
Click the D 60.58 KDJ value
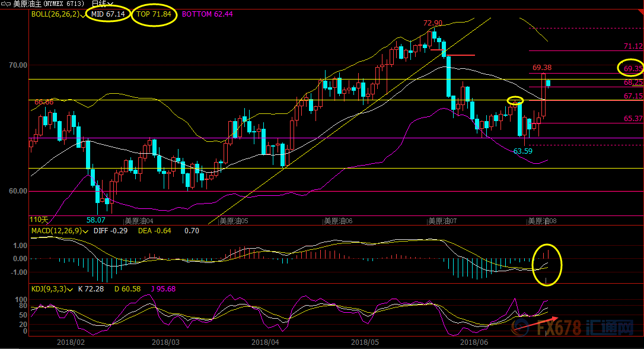click(127, 289)
